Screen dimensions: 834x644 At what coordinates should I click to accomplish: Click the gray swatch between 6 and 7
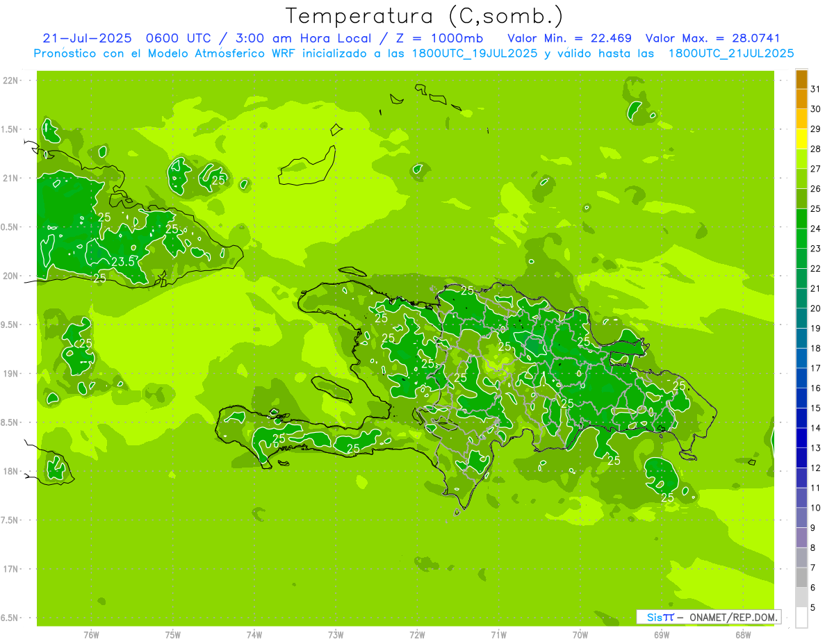coord(801,577)
